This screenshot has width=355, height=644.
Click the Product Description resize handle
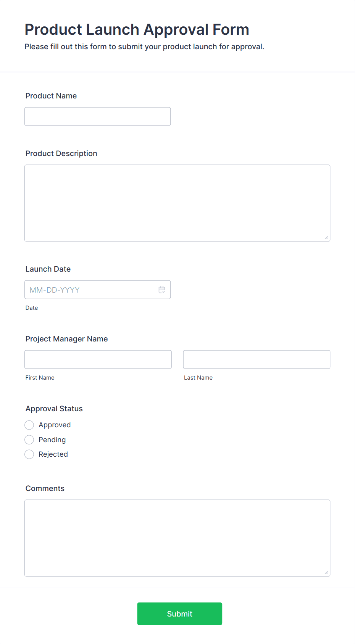click(326, 237)
